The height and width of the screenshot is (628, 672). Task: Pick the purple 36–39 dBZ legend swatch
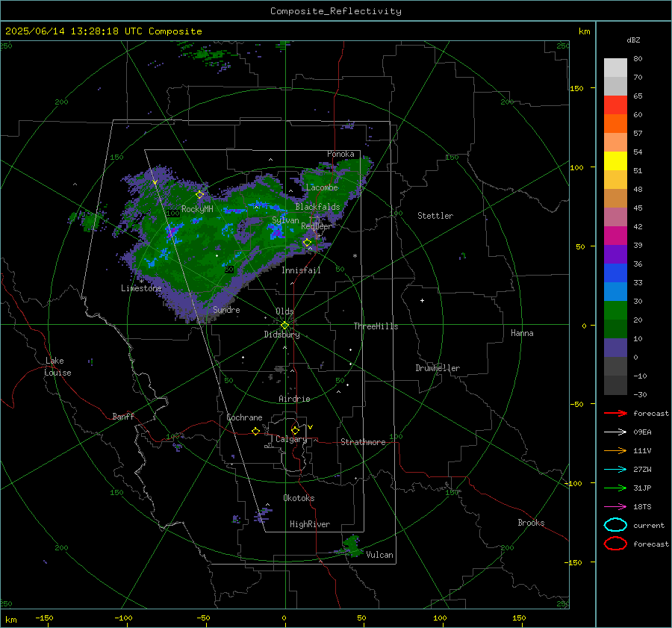point(615,255)
